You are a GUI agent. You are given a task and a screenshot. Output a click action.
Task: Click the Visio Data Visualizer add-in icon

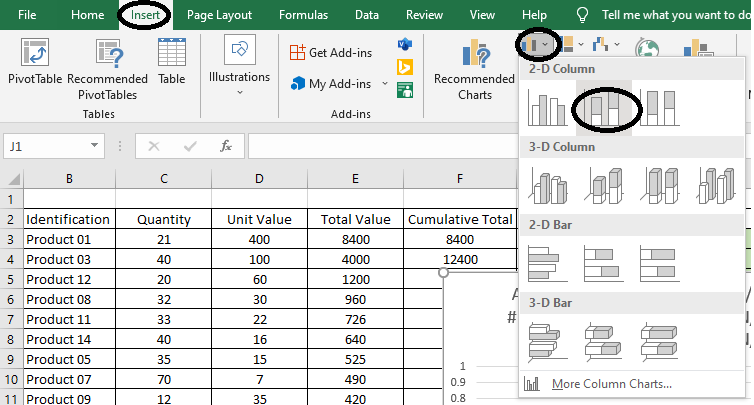pyautogui.click(x=405, y=45)
